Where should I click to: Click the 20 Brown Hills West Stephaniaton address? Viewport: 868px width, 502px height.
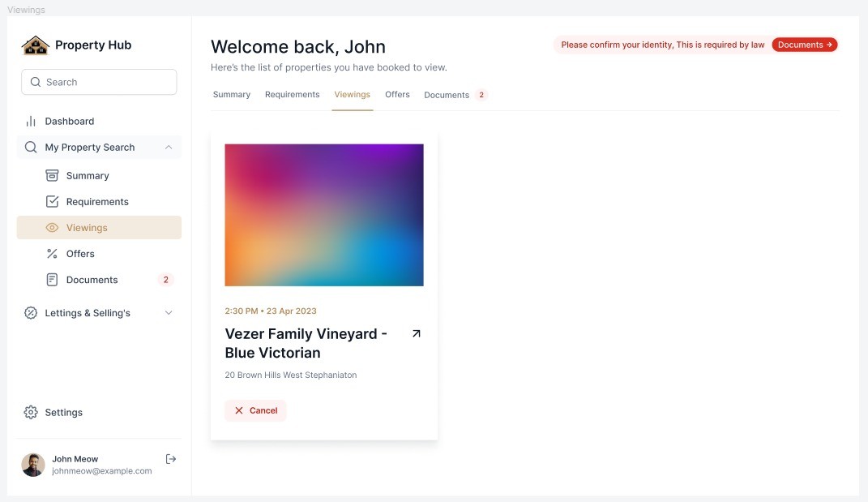(291, 375)
